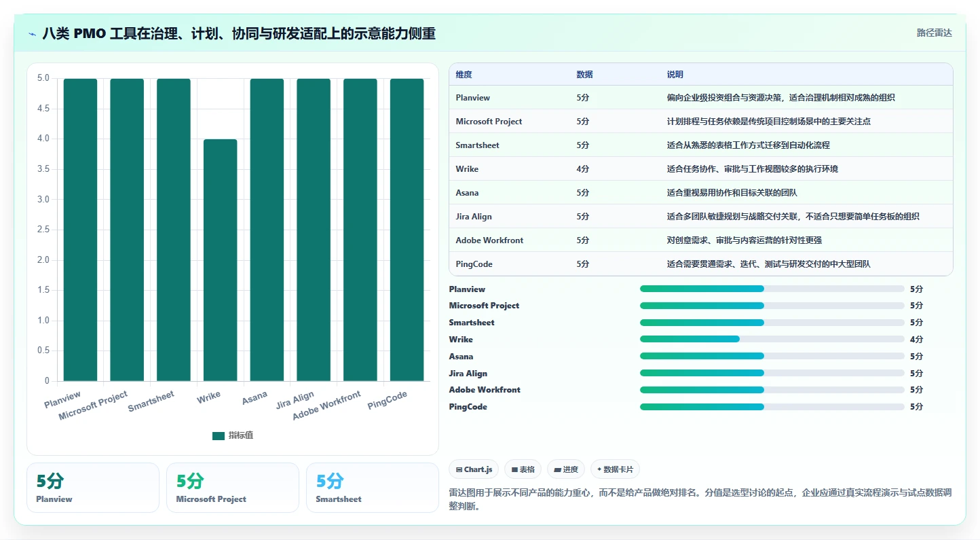The width and height of the screenshot is (980, 540).
Task: Click the Microsoft Project progress bar
Action: pyautogui.click(x=772, y=306)
